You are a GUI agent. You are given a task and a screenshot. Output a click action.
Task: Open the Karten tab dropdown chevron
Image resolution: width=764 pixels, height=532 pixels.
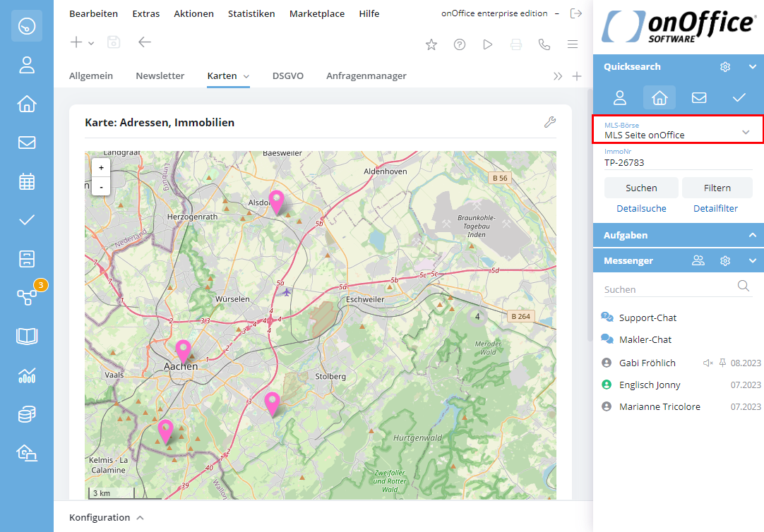pos(246,76)
